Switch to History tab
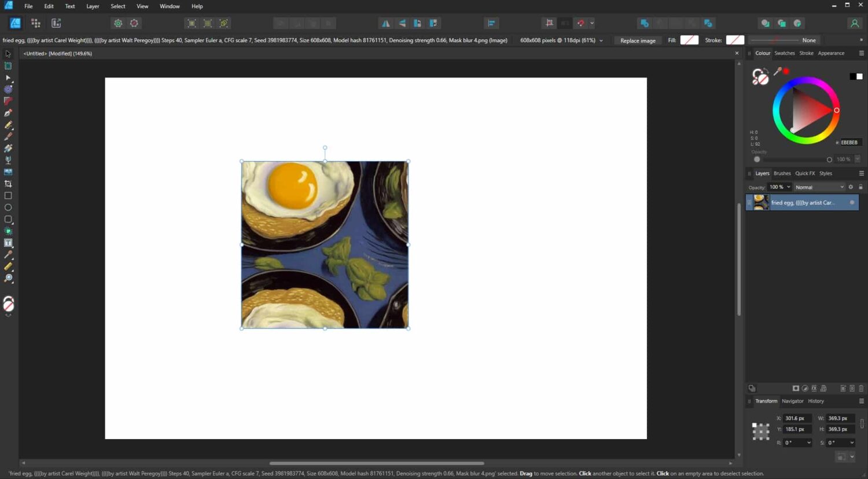The width and height of the screenshot is (868, 479). 816,401
